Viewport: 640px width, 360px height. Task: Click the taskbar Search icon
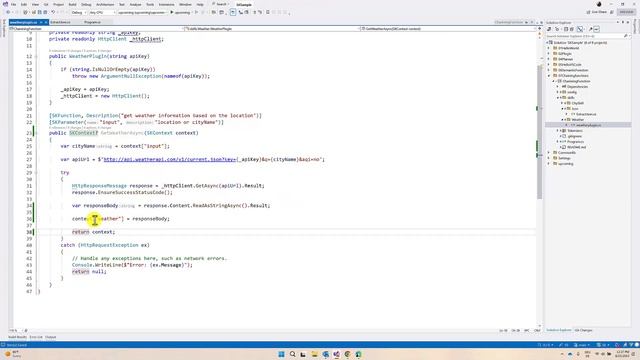[x=292, y=354]
